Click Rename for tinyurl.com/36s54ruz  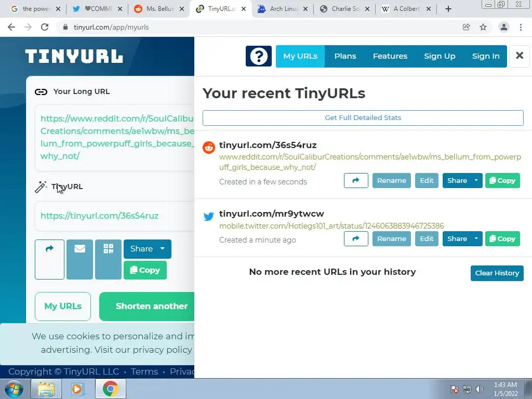tap(392, 180)
